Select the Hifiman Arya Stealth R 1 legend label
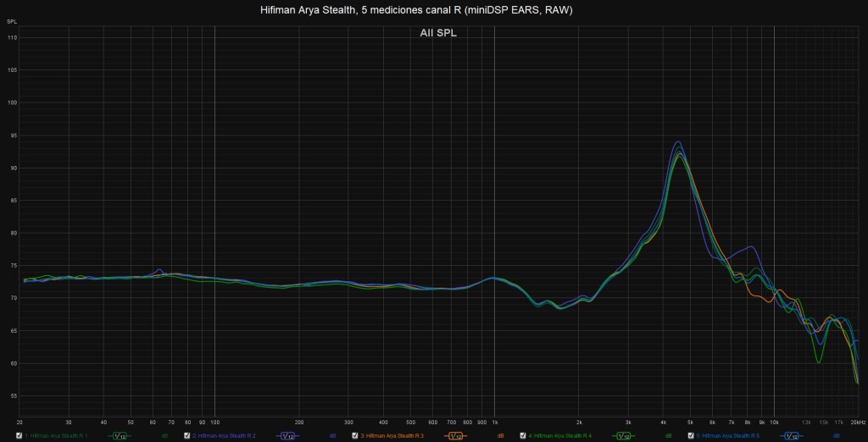This screenshot has height=442, width=868. tap(57, 435)
